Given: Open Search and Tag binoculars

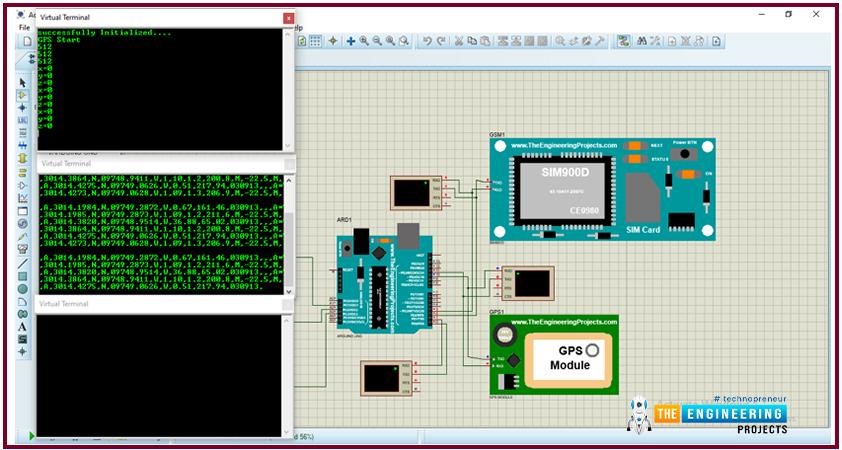Looking at the screenshot, I should [642, 41].
